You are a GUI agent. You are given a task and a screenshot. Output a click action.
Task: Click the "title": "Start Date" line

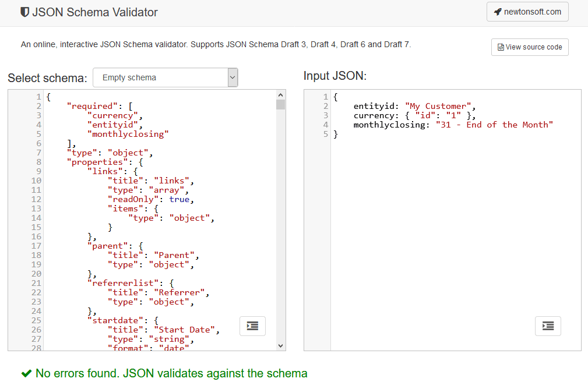pos(164,330)
